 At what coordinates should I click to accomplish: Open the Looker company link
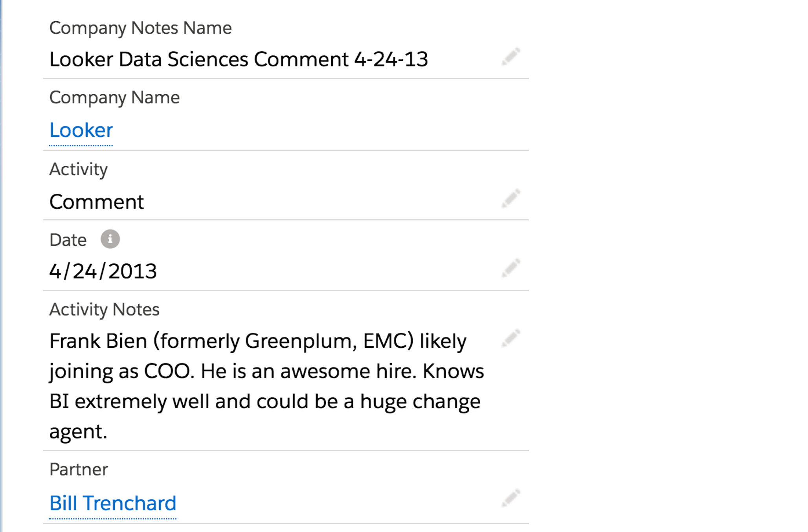pos(81,130)
